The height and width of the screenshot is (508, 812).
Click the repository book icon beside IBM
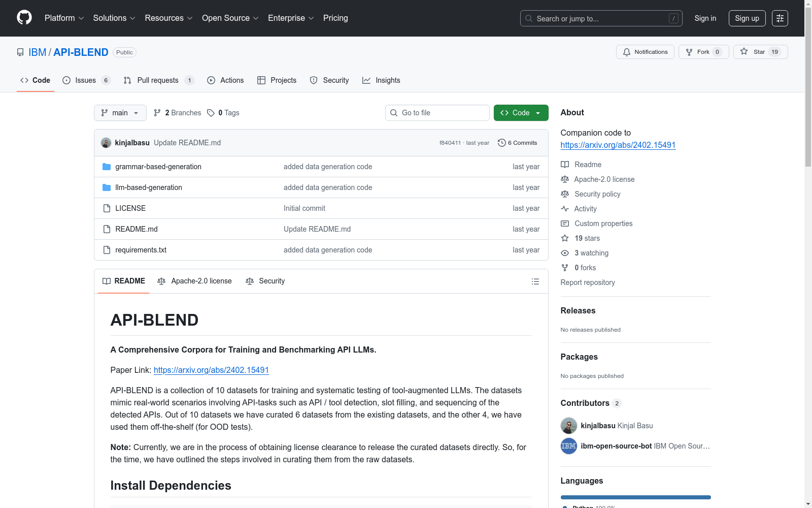point(20,52)
